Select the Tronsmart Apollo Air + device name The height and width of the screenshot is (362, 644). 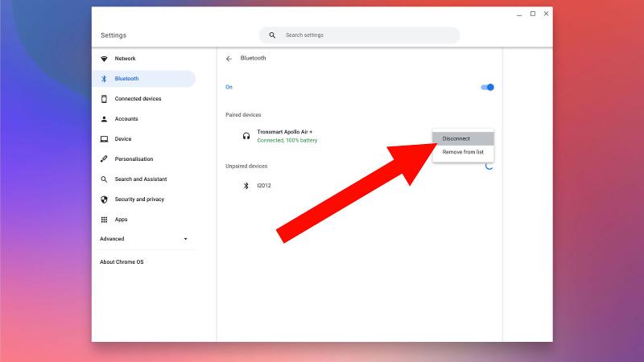(x=285, y=132)
